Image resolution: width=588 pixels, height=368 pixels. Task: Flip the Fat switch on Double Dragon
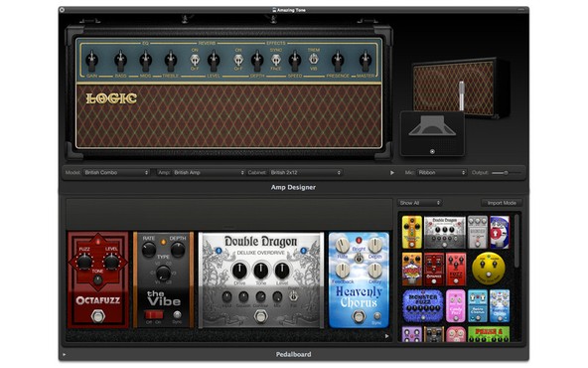(294, 296)
